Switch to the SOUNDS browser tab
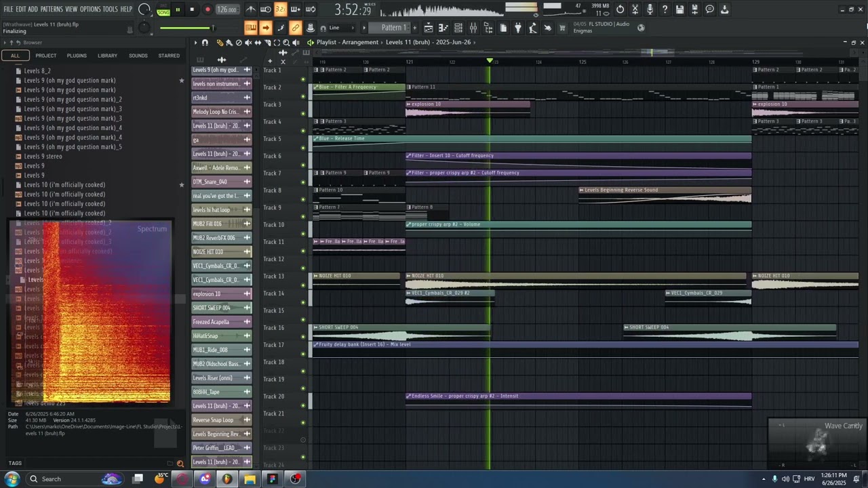The height and width of the screenshot is (488, 868). pos(138,56)
